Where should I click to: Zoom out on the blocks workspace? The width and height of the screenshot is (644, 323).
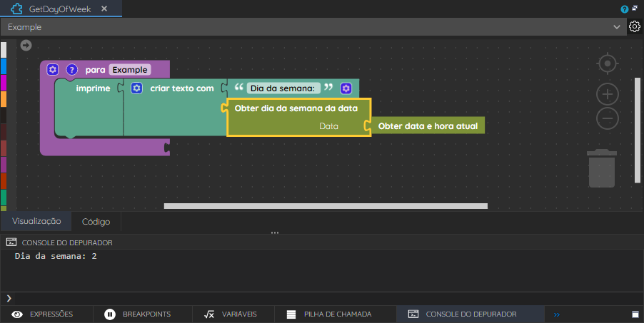pos(608,118)
